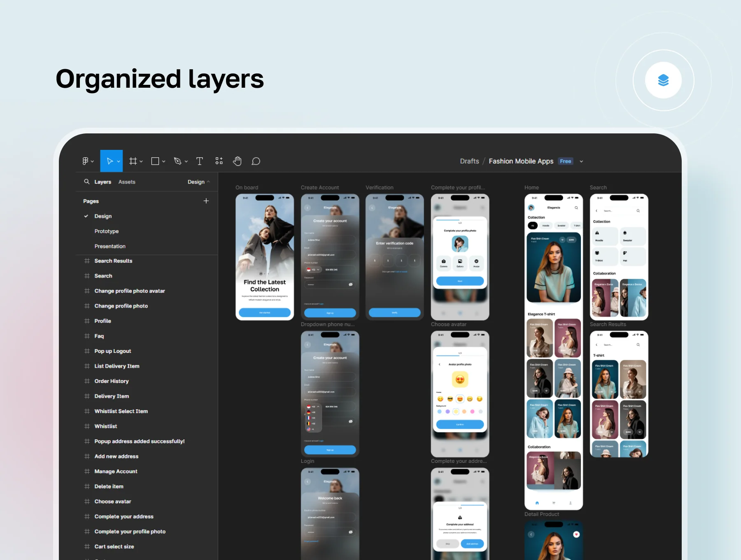Screen dimensions: 741x560
Task: Click the search icon in Layers panel
Action: point(87,182)
